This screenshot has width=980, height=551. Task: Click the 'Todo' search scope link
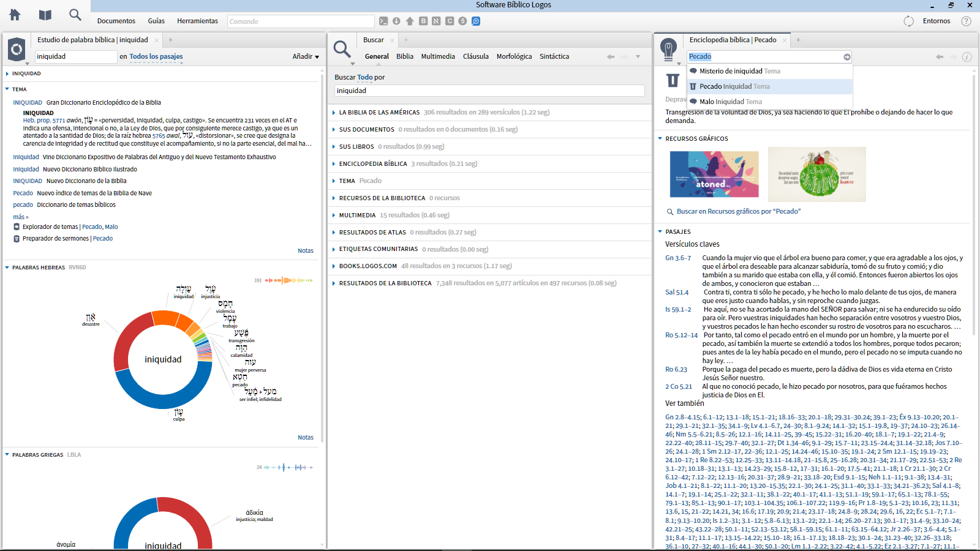[365, 77]
